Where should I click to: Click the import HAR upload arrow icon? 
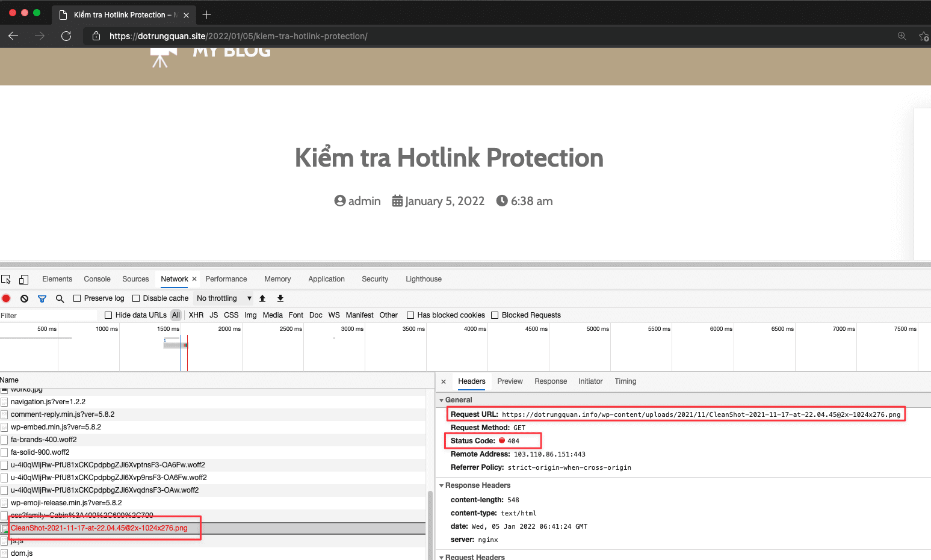(262, 298)
